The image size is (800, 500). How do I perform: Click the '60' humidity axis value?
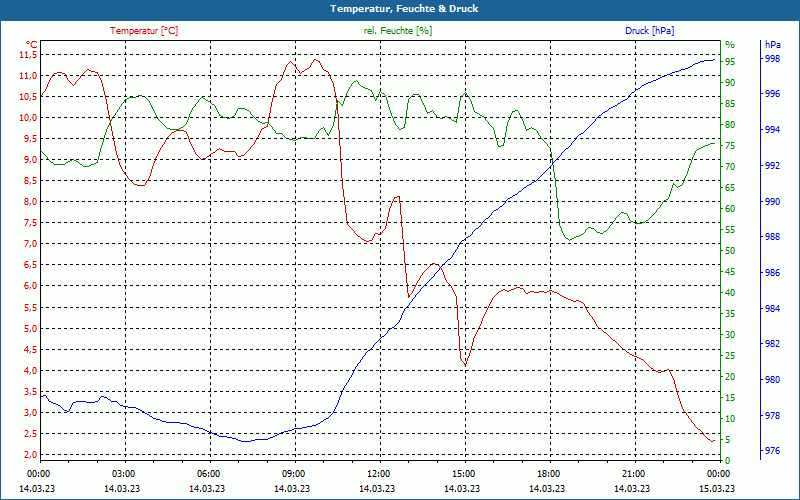point(730,209)
